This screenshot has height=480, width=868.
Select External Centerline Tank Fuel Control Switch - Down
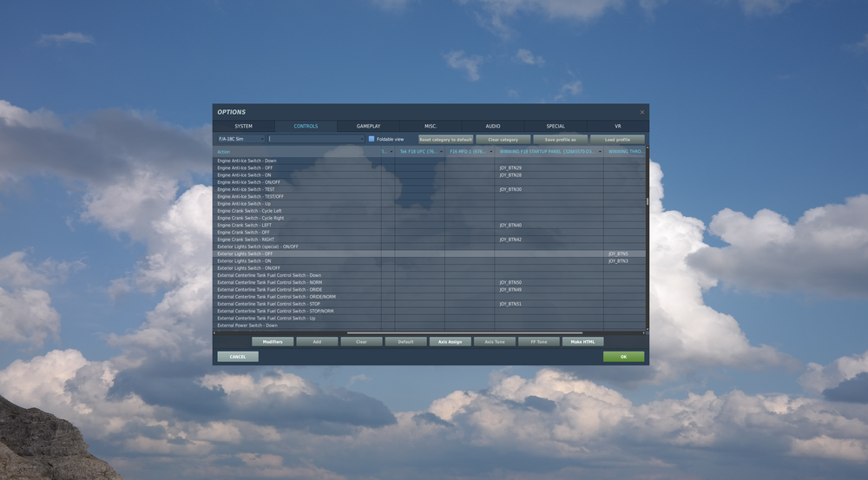tap(430, 275)
